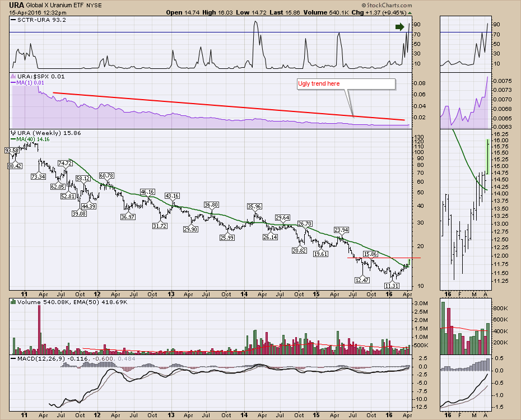Viewport: 521px width, 420px height.
Task: Click the 29.64 price label
Action: pos(282,217)
